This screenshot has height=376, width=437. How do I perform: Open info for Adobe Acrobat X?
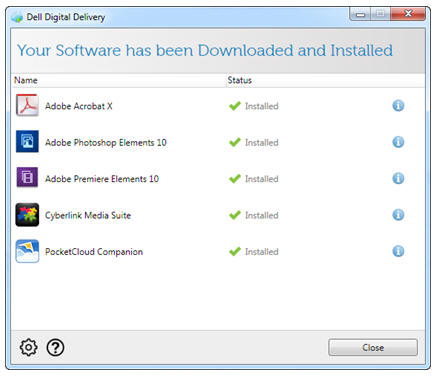[398, 106]
